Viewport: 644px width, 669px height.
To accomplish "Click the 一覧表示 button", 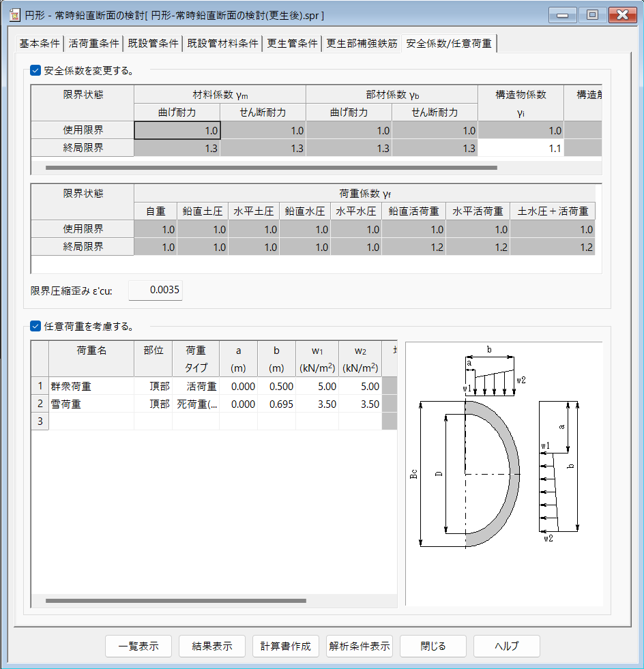I will (138, 646).
